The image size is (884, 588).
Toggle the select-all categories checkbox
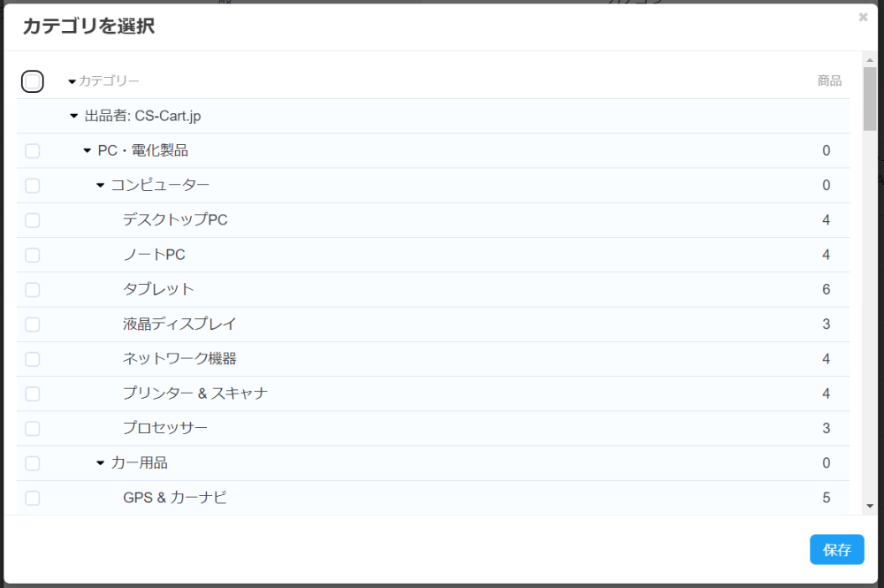pyautogui.click(x=33, y=81)
